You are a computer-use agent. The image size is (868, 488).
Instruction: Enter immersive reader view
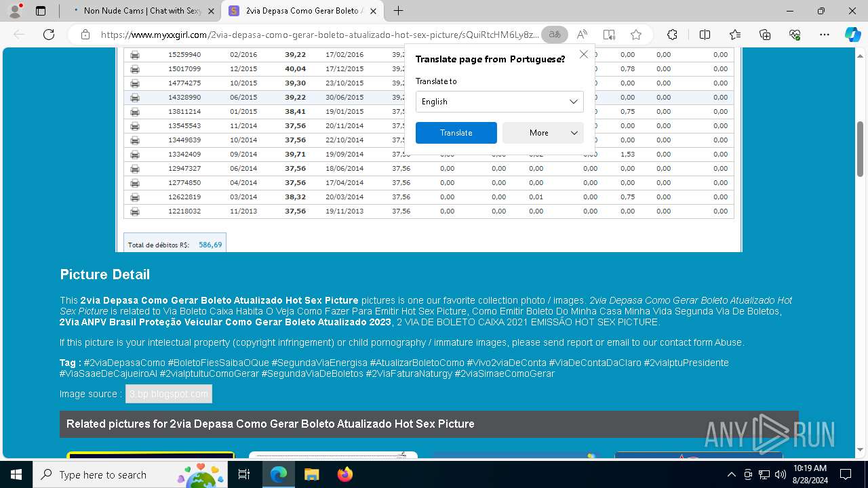(609, 35)
